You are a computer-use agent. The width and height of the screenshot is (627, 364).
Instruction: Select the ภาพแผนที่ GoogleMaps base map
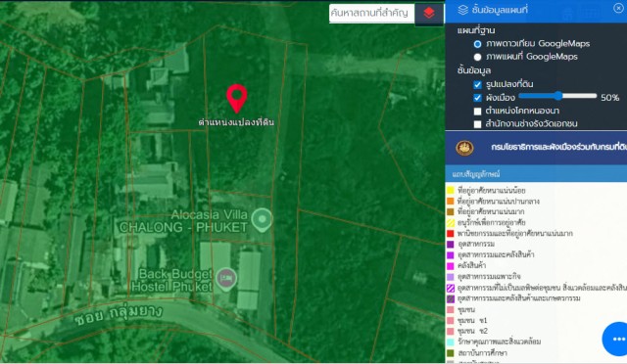[477, 57]
